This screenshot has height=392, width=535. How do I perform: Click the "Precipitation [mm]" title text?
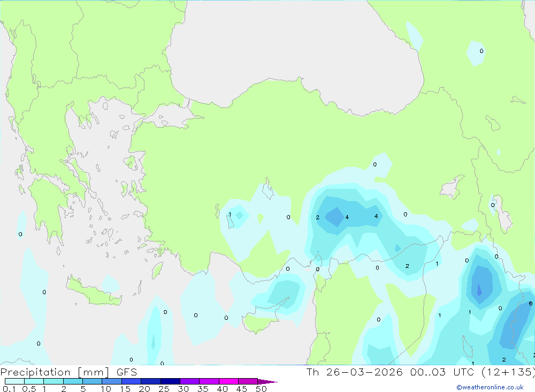point(55,372)
